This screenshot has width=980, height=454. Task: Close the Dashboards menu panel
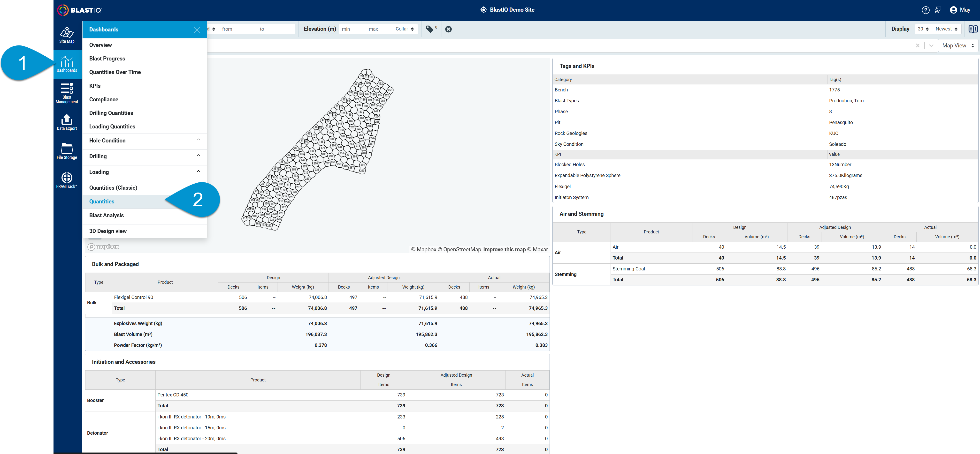click(197, 30)
